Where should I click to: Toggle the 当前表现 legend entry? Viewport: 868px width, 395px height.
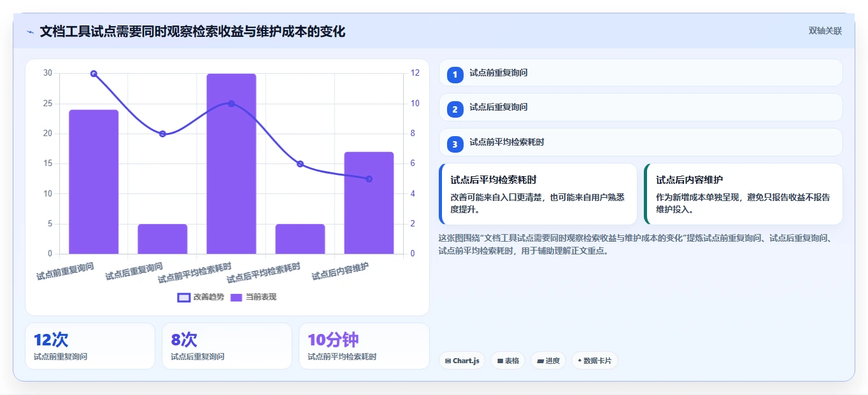tap(253, 297)
